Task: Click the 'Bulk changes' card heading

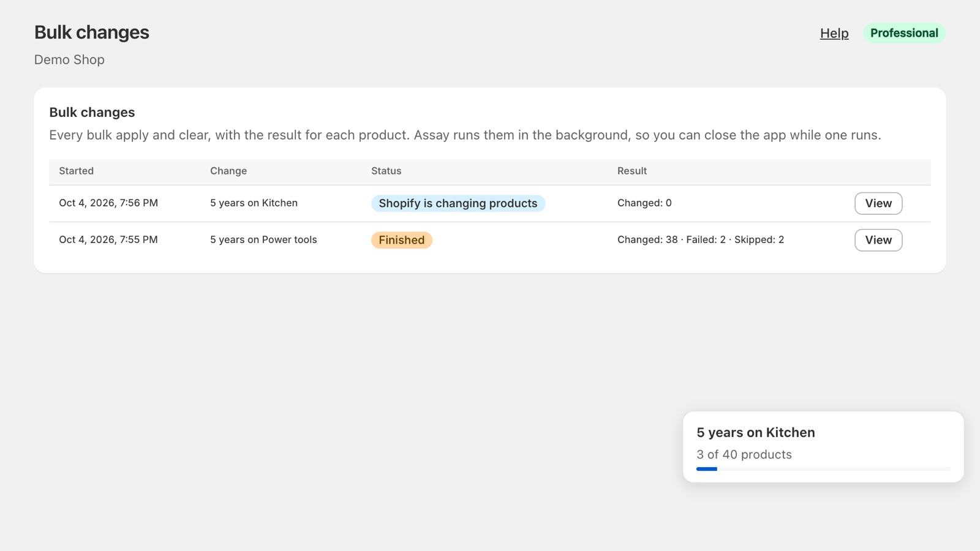Action: [92, 112]
